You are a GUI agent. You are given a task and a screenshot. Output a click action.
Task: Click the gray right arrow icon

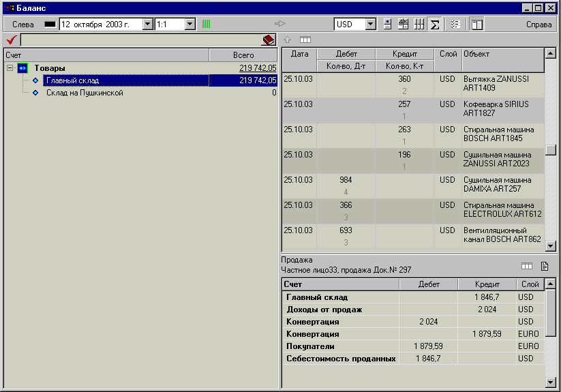(x=279, y=24)
